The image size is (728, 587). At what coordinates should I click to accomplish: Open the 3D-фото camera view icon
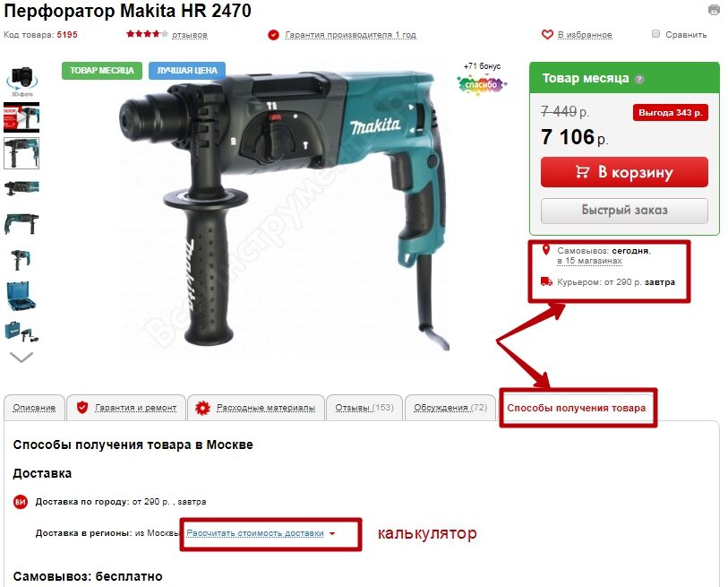pos(21,81)
